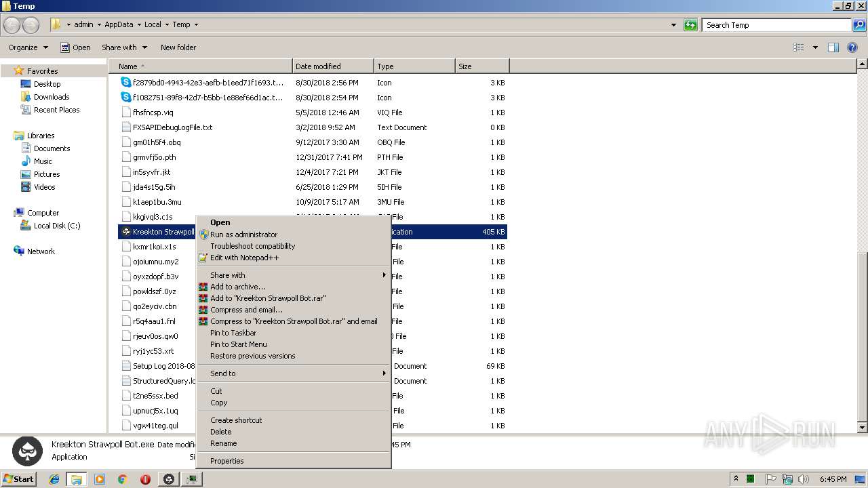Open Internet Explorer from taskbar

pos(54,479)
